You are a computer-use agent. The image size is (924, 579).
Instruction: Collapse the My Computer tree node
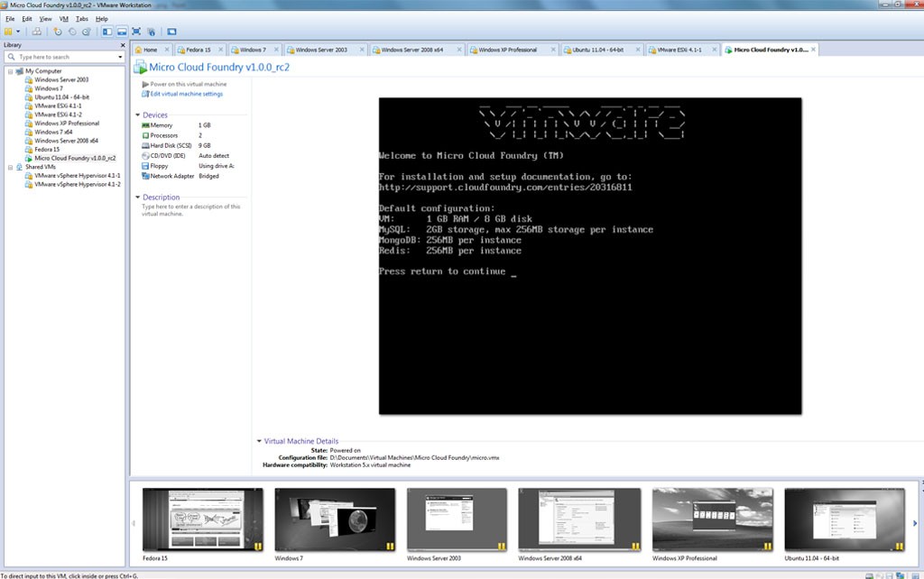pyautogui.click(x=10, y=70)
